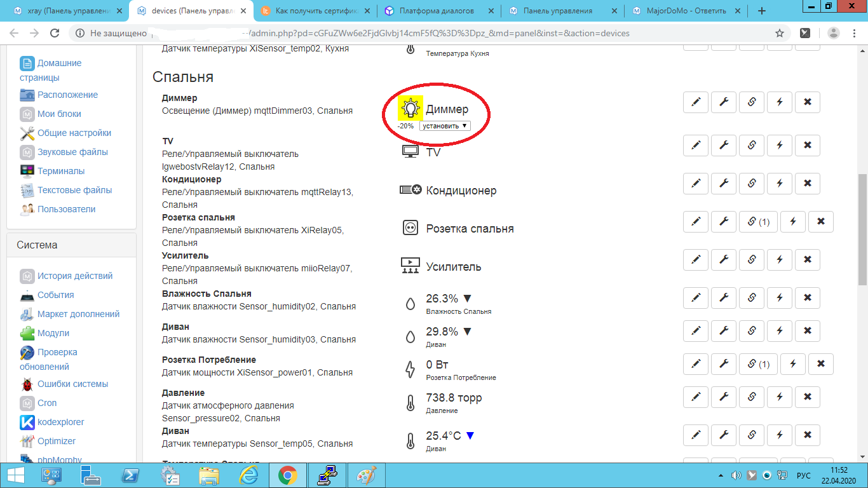Open Общие настройки using the crossed tools icon

click(x=27, y=133)
